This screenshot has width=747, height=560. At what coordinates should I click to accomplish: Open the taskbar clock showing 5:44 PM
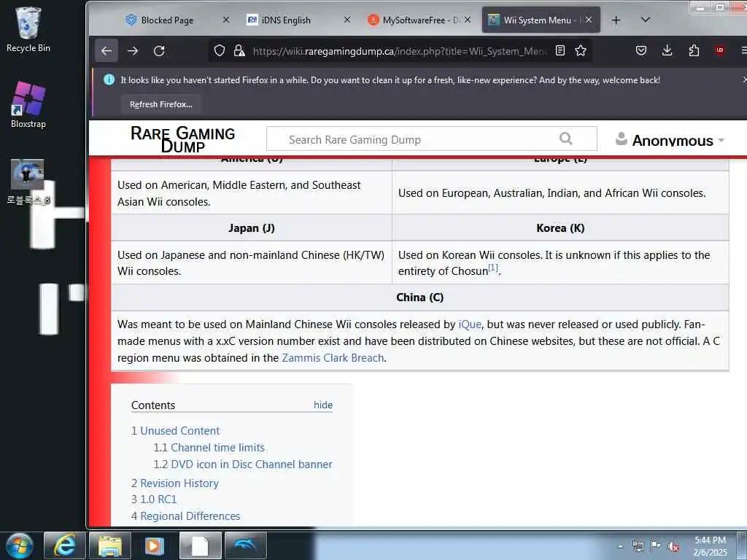(x=710, y=545)
